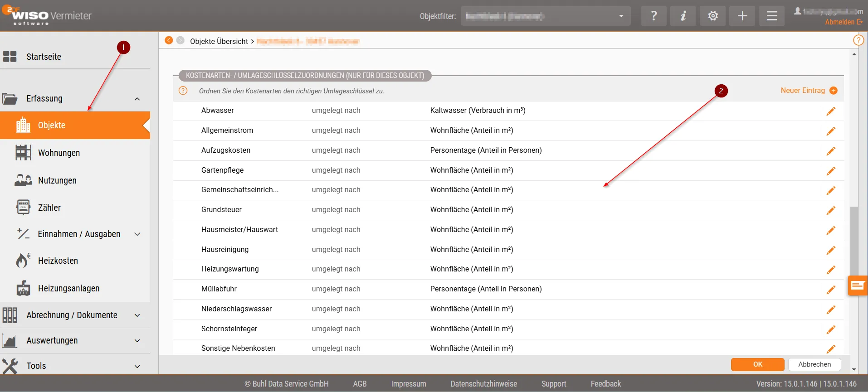This screenshot has height=392, width=868.
Task: Open the hamburger menu in header
Action: (x=772, y=16)
